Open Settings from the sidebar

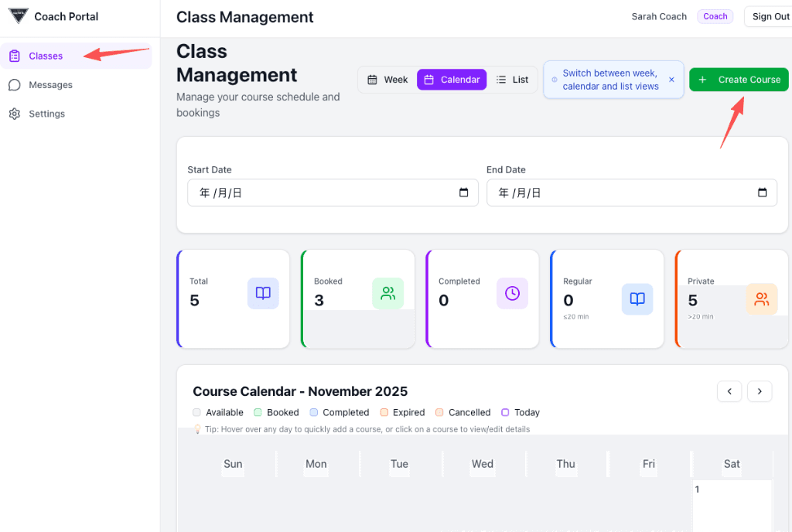pos(46,114)
